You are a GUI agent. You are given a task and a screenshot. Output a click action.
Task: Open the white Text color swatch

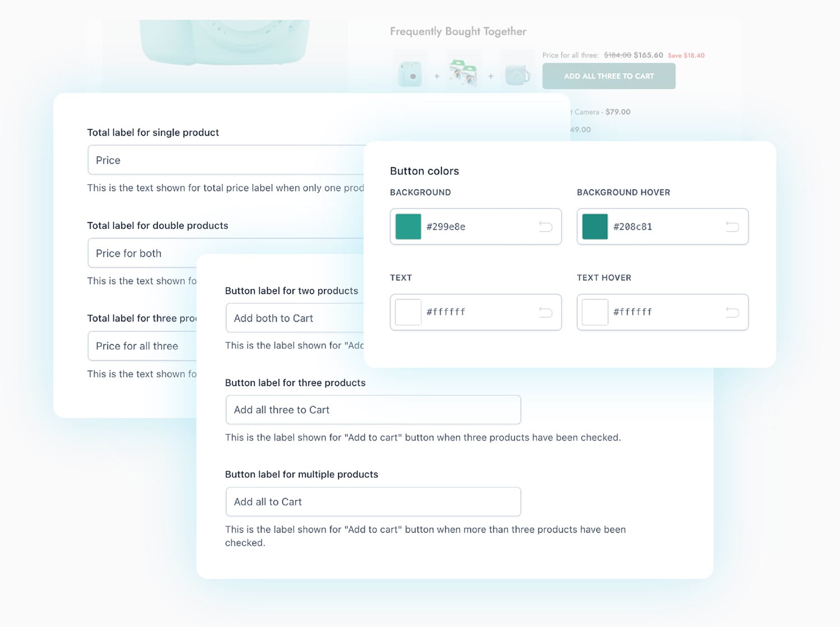[408, 312]
